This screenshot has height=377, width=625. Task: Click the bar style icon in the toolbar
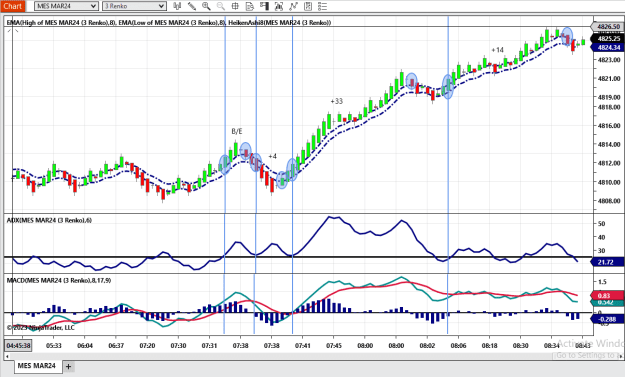pyautogui.click(x=177, y=6)
